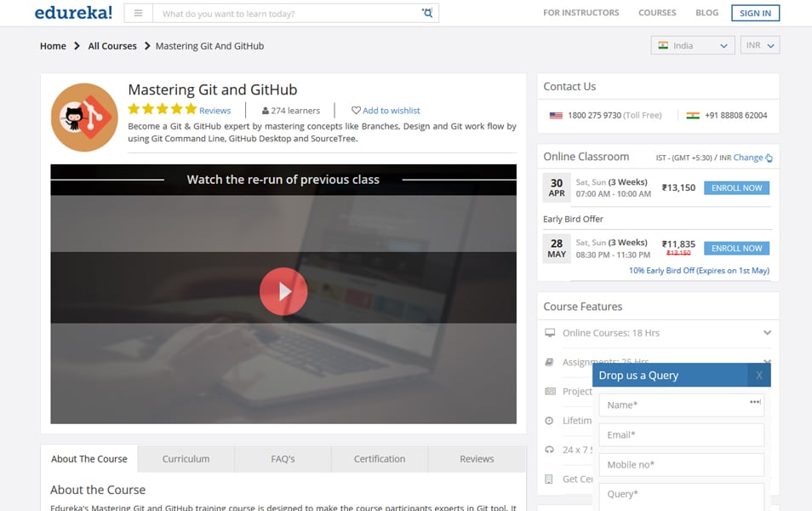Switch to the Curriculum tab
This screenshot has width=812, height=511.
pyautogui.click(x=186, y=459)
